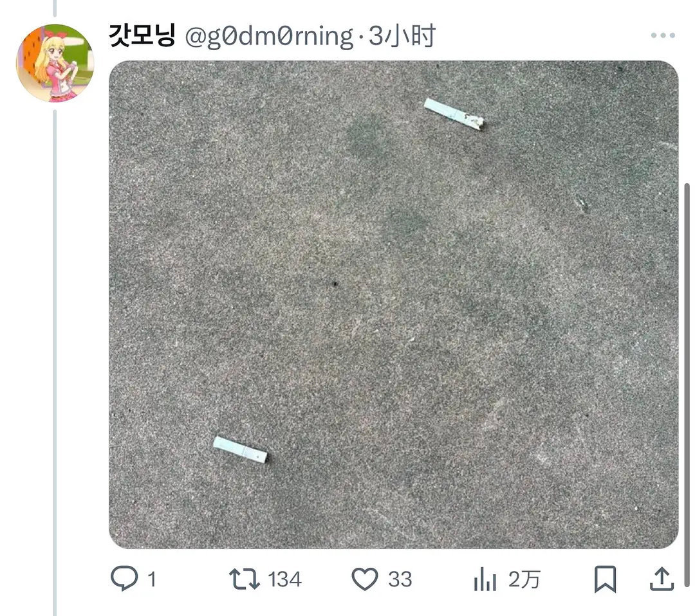The width and height of the screenshot is (695, 616).
Task: Click the retweet arrows icon
Action: (x=245, y=579)
